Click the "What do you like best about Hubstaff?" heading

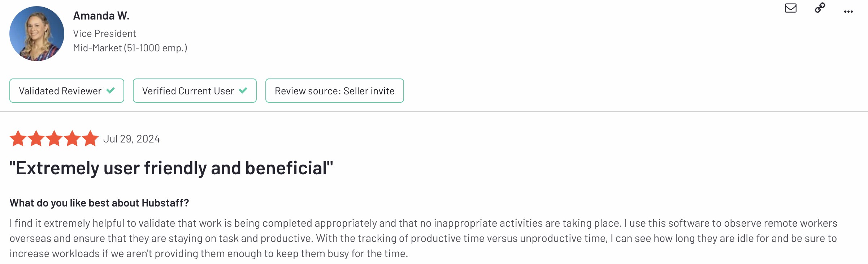pyautogui.click(x=99, y=203)
